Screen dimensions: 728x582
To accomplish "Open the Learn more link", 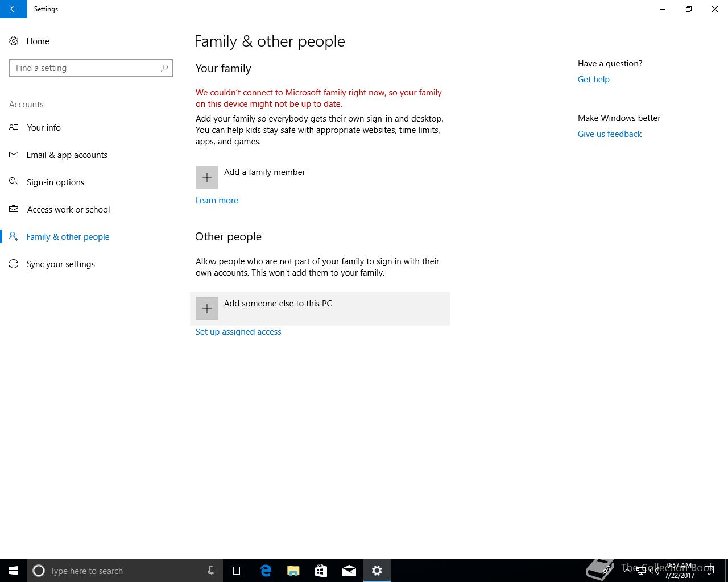I will pos(217,201).
